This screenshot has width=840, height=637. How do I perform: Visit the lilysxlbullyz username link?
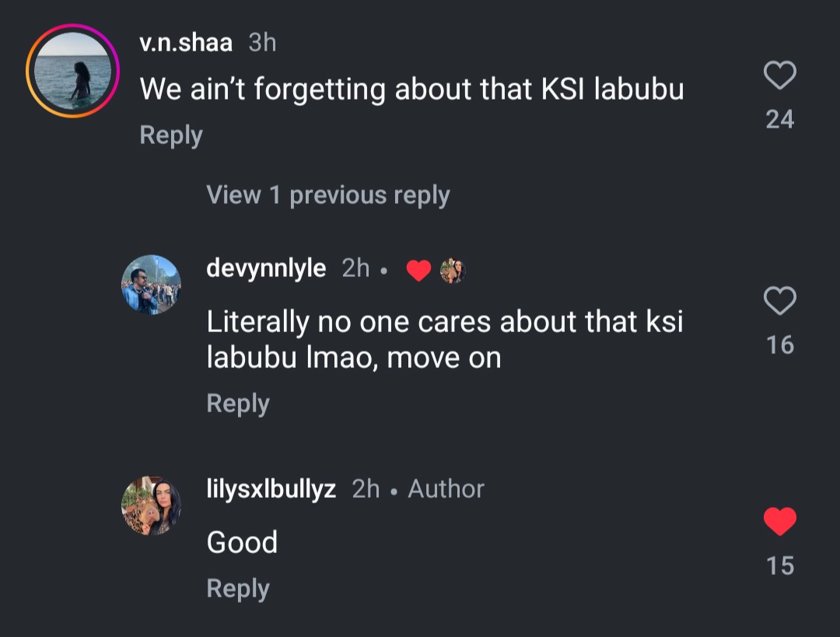pos(271,488)
